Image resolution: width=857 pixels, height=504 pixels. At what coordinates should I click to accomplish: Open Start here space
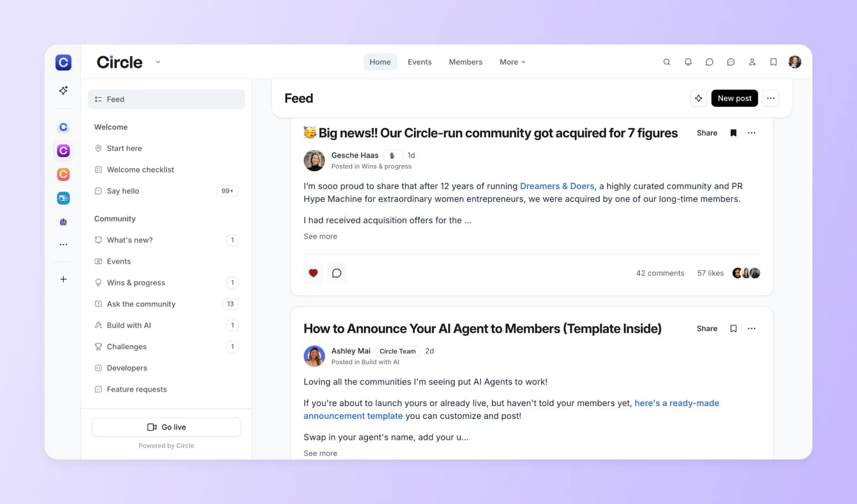pos(166,149)
